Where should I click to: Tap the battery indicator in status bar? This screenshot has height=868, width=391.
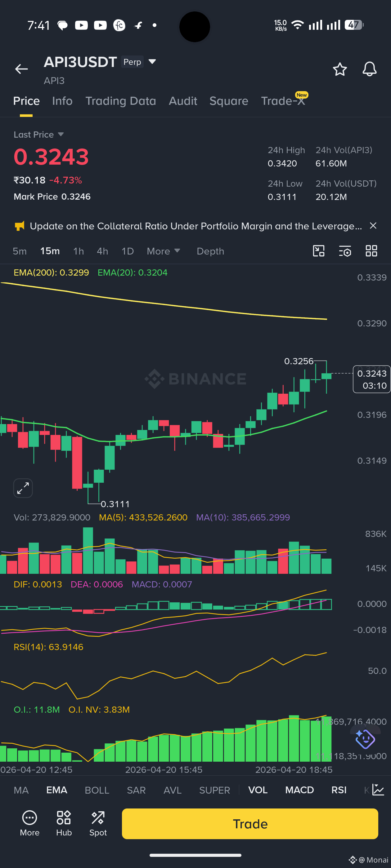point(354,25)
